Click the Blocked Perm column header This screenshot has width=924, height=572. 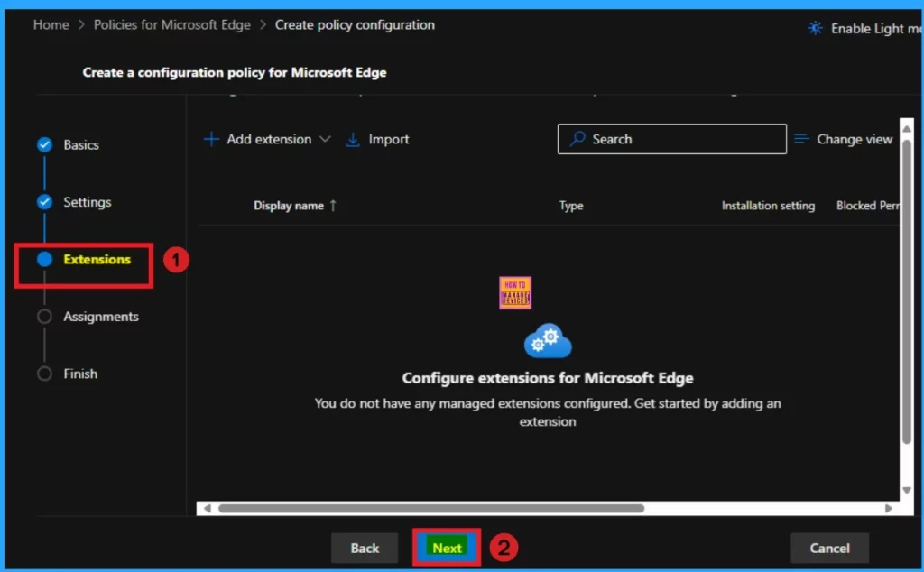(867, 206)
